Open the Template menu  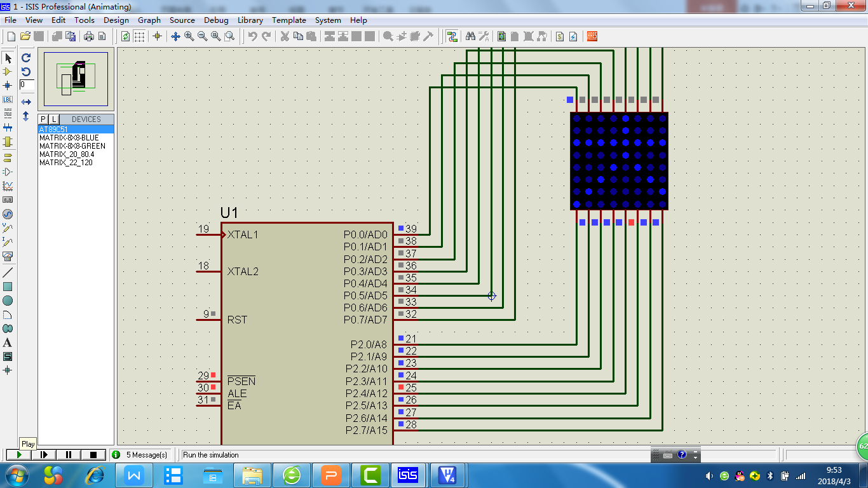(x=289, y=20)
